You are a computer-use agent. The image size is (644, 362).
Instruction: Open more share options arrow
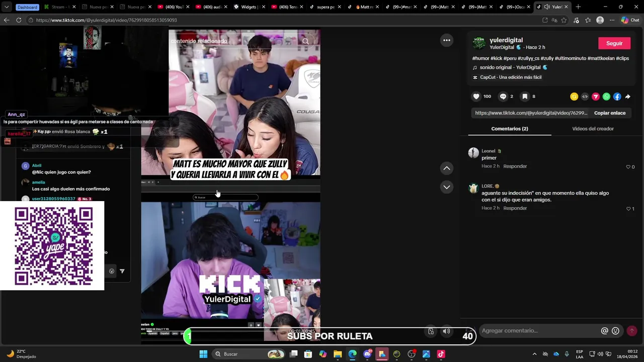pyautogui.click(x=627, y=97)
